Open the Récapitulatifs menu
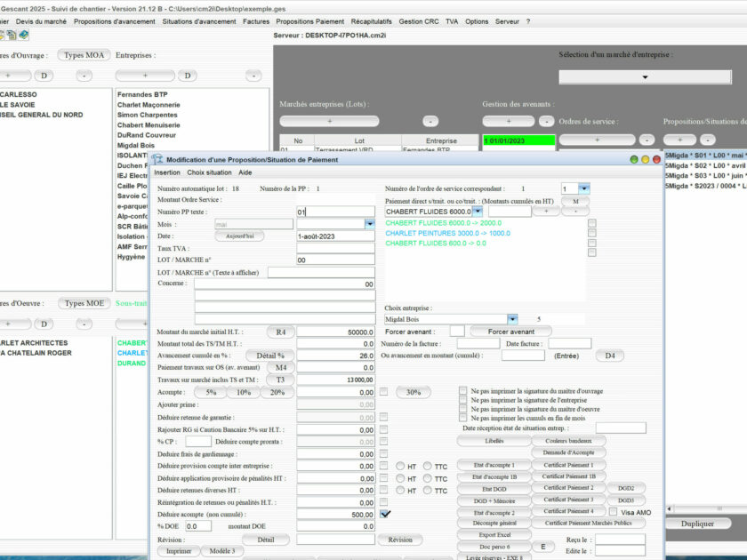 click(371, 21)
